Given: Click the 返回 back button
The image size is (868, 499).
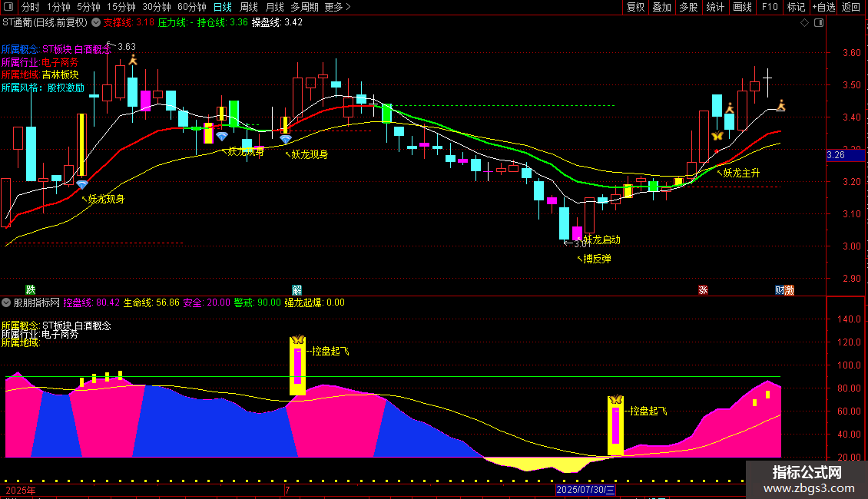Looking at the screenshot, I should coord(851,7).
